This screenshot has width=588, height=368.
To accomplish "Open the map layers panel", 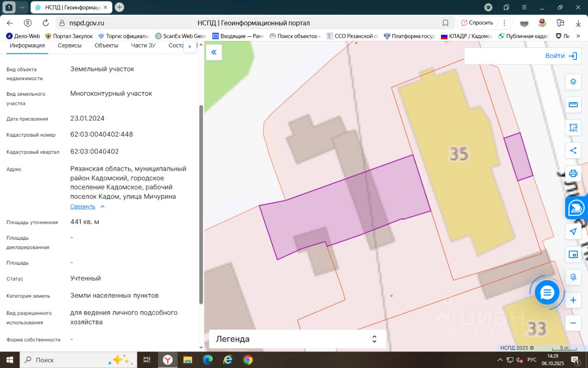I will click(573, 82).
